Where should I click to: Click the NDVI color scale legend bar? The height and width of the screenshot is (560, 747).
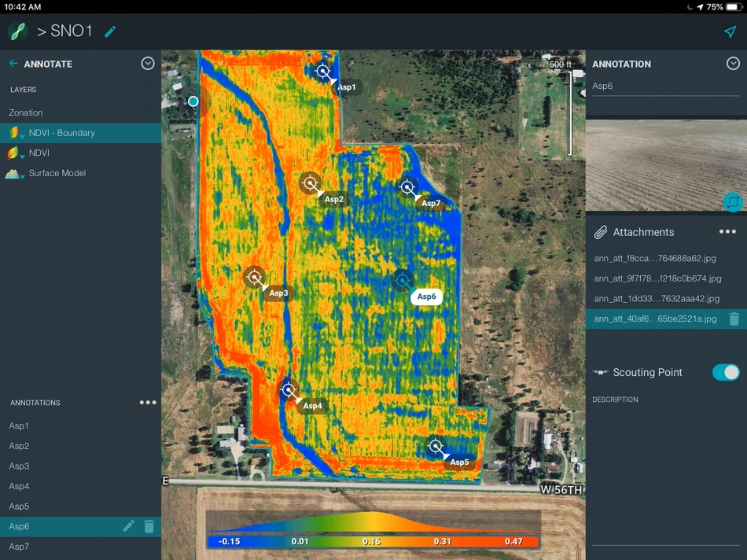point(373,541)
